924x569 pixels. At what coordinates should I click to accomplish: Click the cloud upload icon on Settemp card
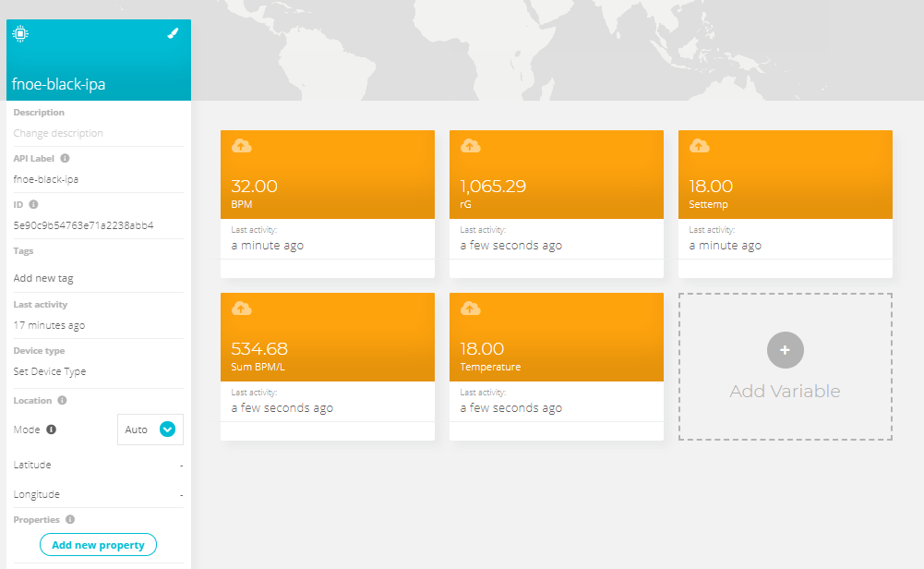click(700, 146)
